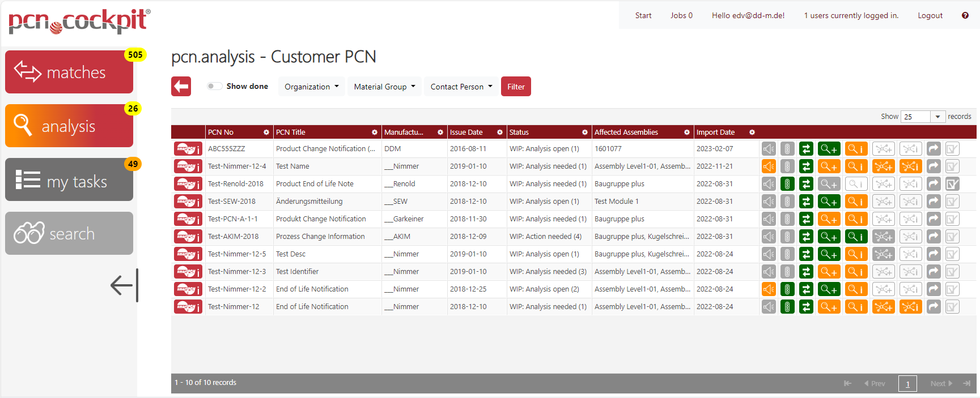980x398 pixels.
Task: Click green traffic light icon in Test-Renold-2018 row
Action: point(787,184)
